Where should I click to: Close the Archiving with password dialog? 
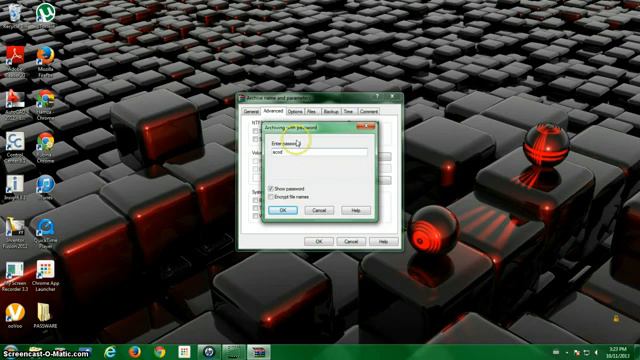point(366,127)
